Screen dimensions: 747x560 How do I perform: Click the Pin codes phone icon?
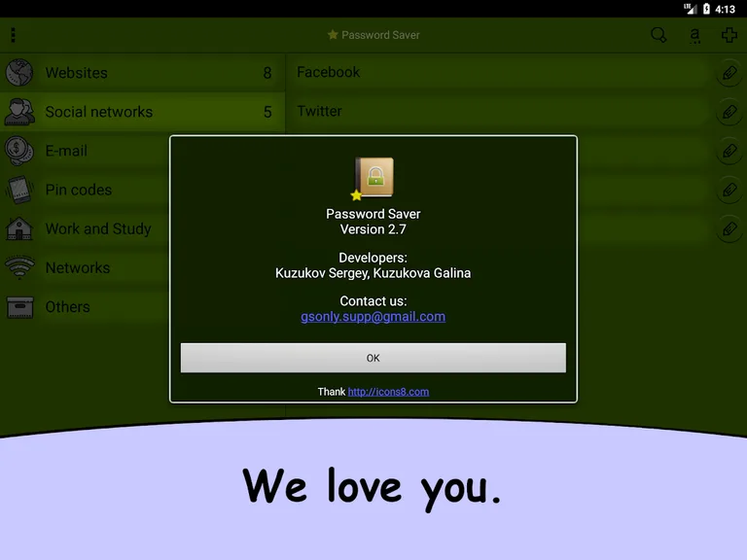pos(19,190)
